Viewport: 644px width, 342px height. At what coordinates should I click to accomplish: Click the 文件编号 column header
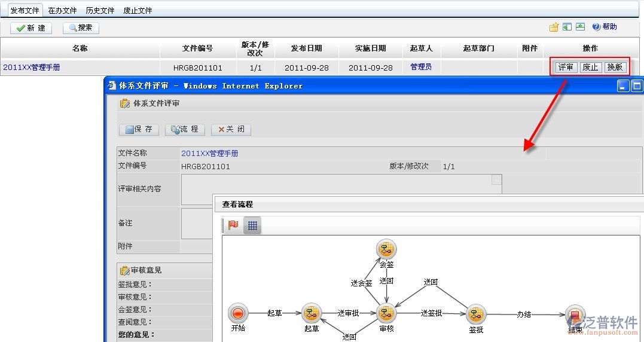[x=197, y=48]
